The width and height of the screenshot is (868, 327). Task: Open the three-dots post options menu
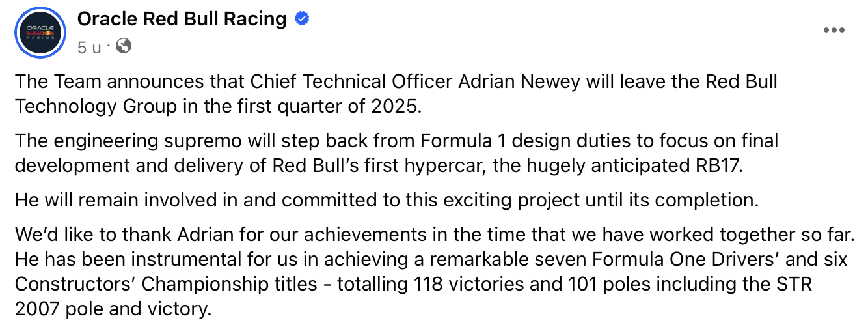tap(834, 30)
